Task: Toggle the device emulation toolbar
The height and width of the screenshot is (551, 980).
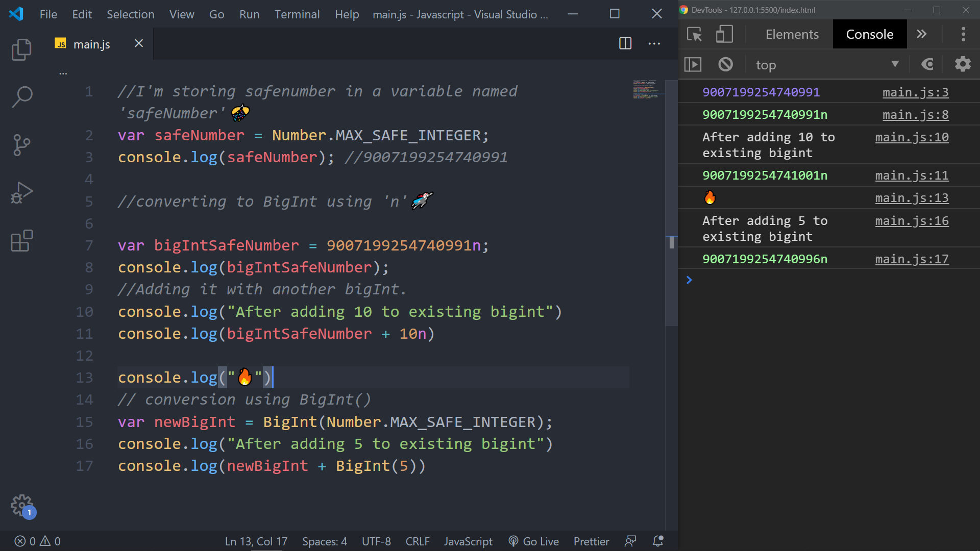Action: [x=724, y=34]
